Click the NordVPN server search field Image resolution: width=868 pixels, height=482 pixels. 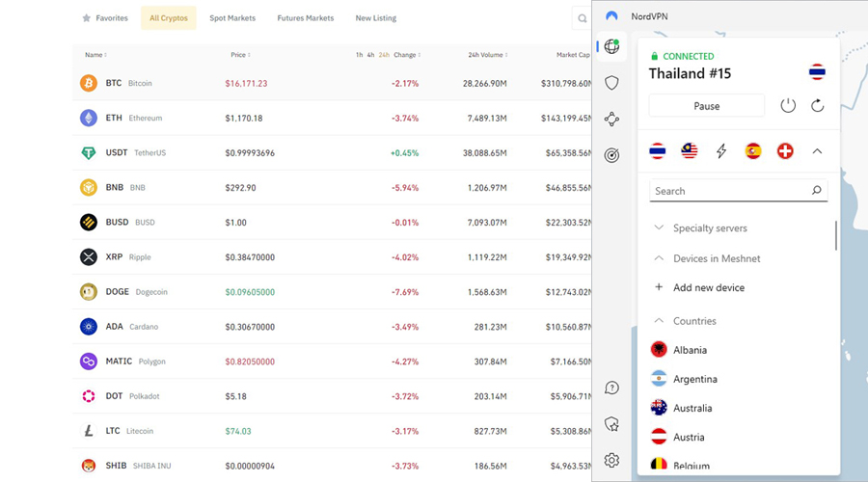(738, 190)
